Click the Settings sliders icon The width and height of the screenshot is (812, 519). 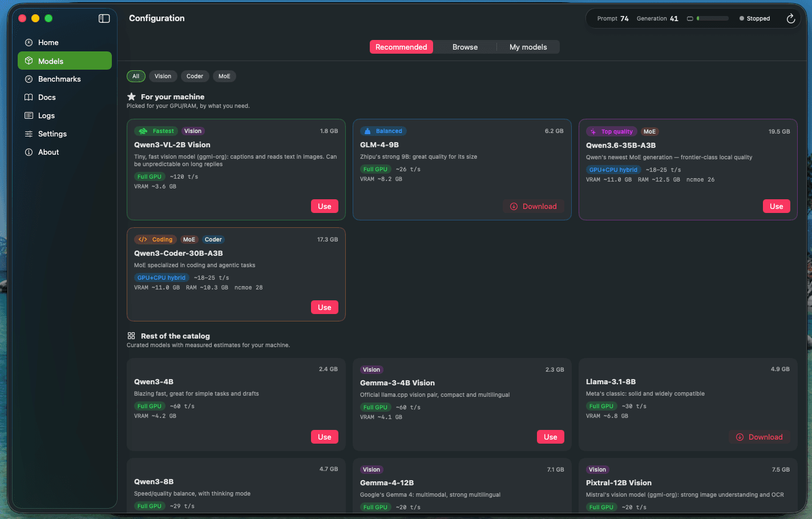pos(29,134)
